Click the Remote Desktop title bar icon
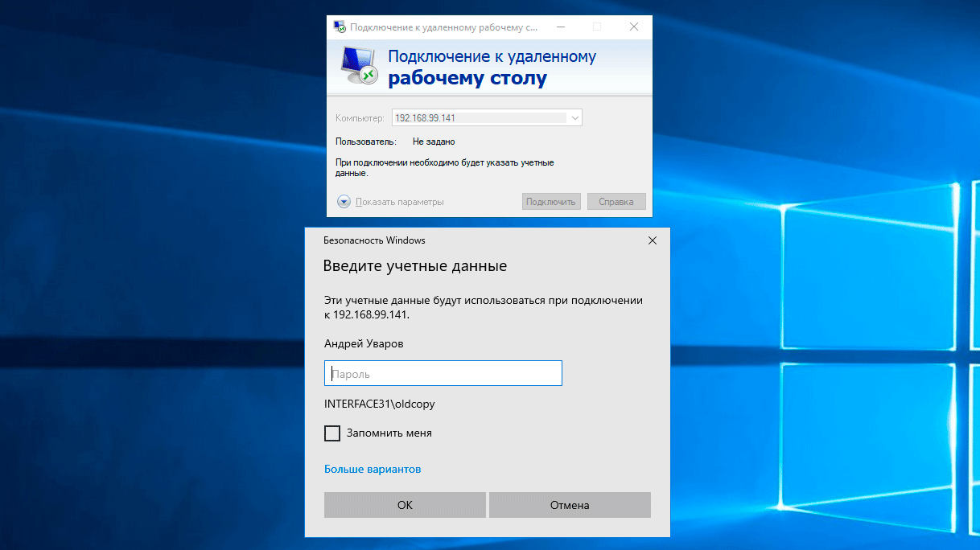Viewport: 980px width, 550px height. [x=340, y=27]
